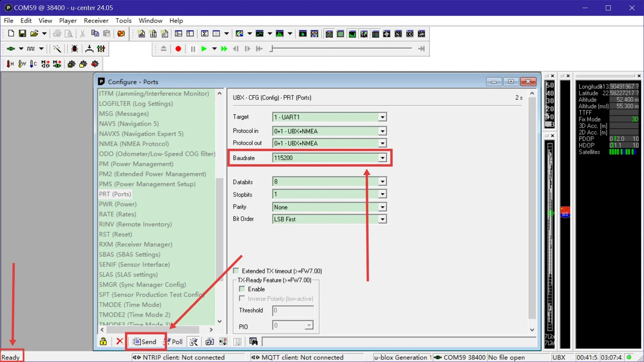Click the autobauding magic wand icon
Viewport: 644px width, 362px height.
coord(57,49)
